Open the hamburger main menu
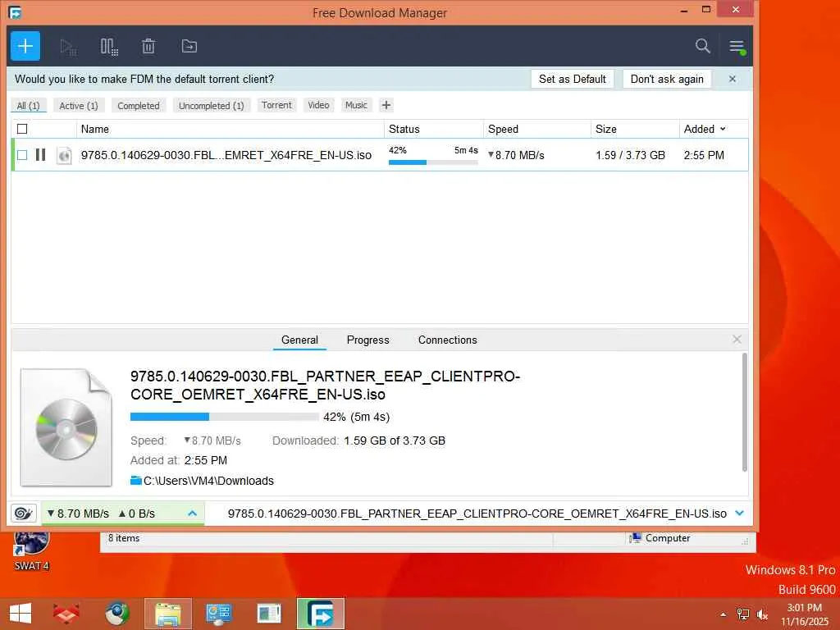The width and height of the screenshot is (840, 630). click(737, 47)
